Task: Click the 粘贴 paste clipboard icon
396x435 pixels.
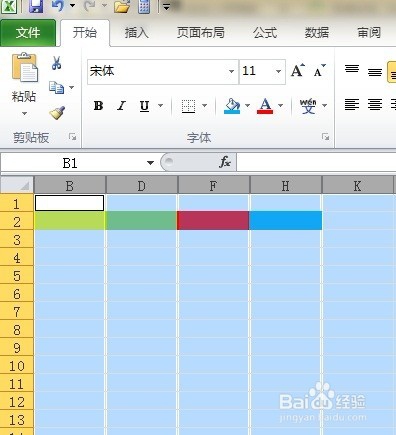Action: click(25, 68)
